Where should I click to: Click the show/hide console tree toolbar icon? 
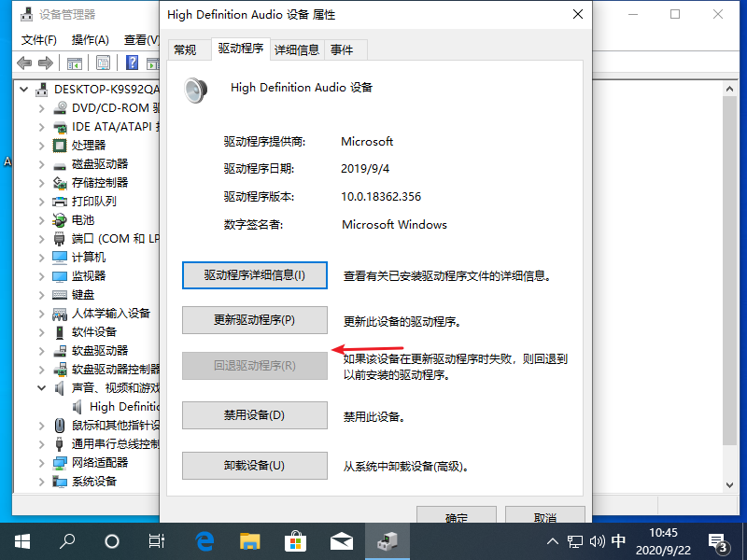(75, 63)
